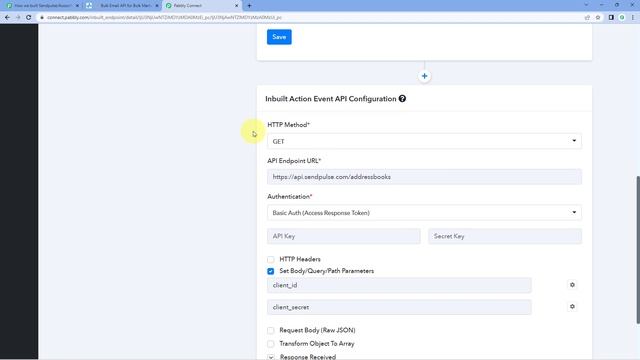This screenshot has width=640, height=360.
Task: Click the browser address bar URL
Action: coord(164,18)
